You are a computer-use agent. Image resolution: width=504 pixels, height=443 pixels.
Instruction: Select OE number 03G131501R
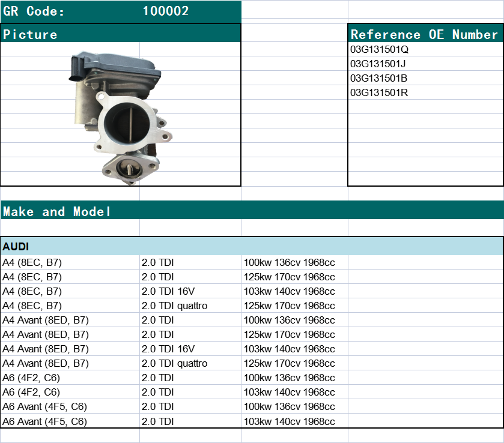coord(379,93)
